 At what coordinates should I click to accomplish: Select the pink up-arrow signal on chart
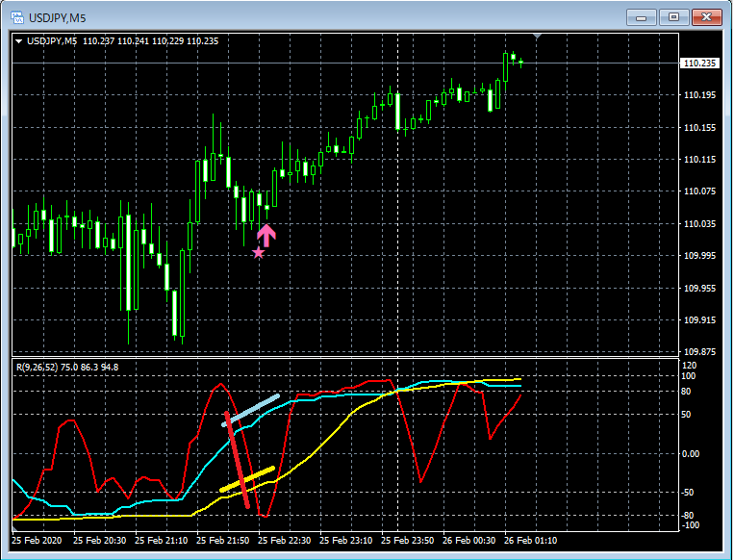coord(266,236)
